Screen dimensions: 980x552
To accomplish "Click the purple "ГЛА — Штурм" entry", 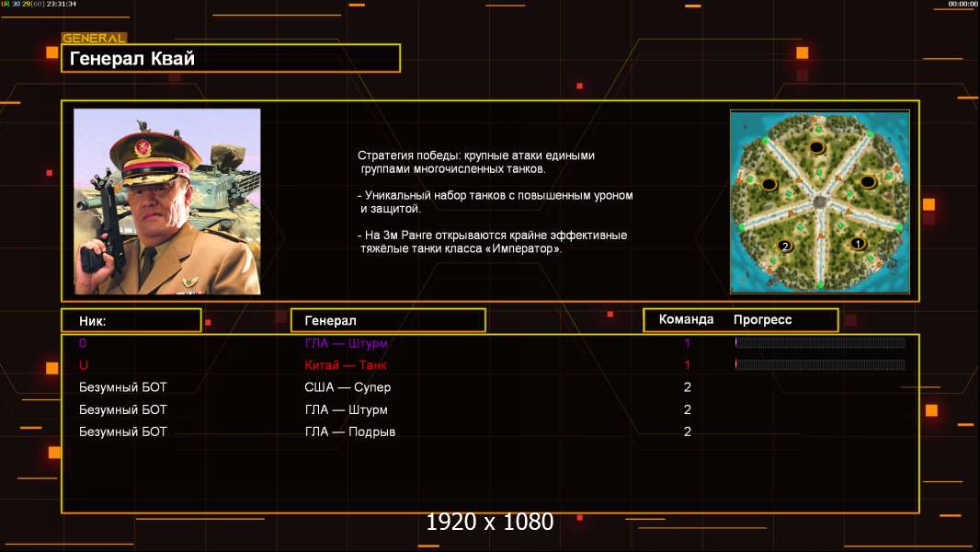I will click(x=347, y=343).
